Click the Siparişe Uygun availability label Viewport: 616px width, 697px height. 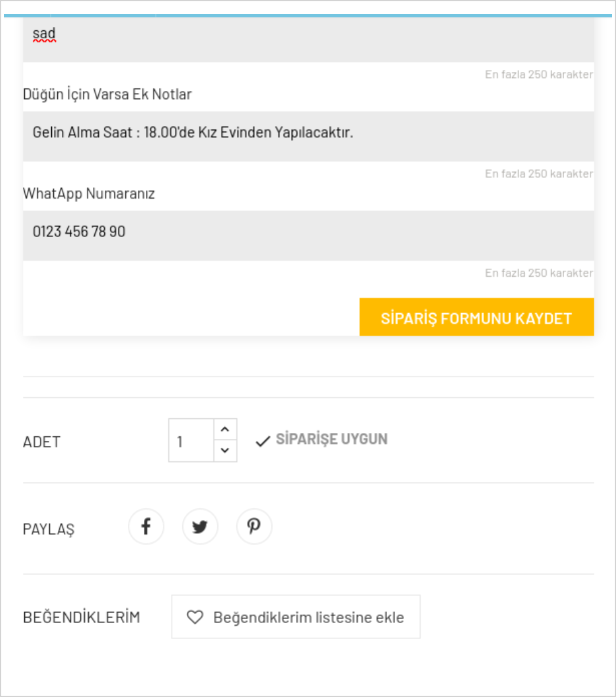tap(331, 440)
